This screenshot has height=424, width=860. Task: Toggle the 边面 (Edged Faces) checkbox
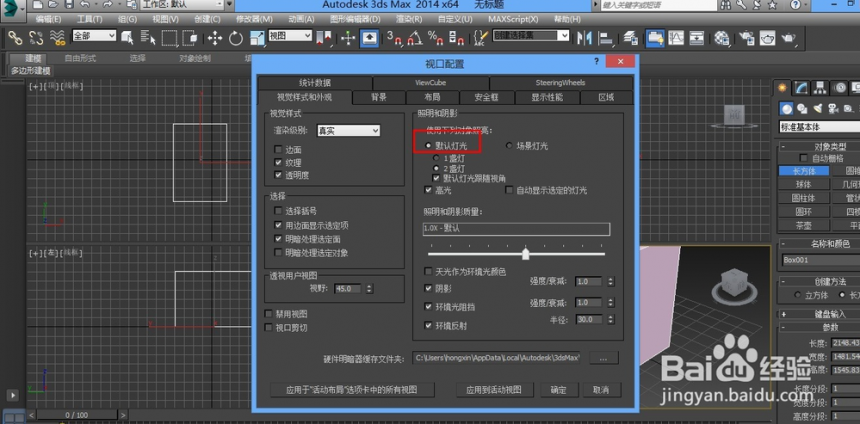pyautogui.click(x=278, y=149)
